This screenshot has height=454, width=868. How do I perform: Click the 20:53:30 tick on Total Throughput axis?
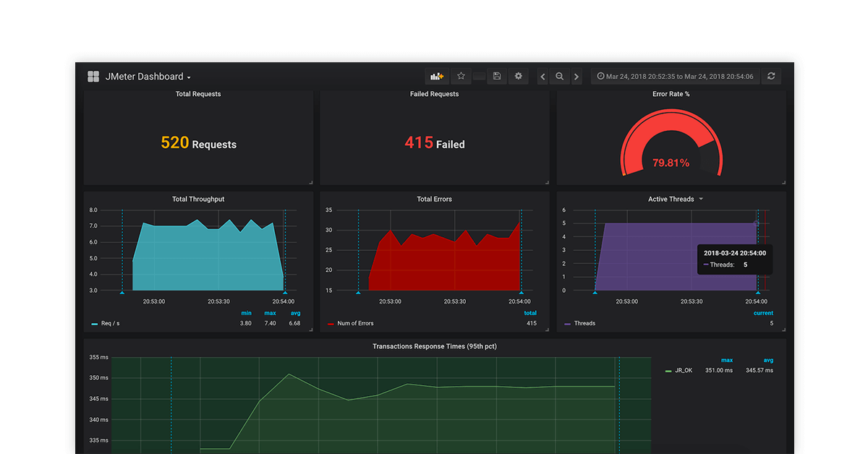coord(218,301)
